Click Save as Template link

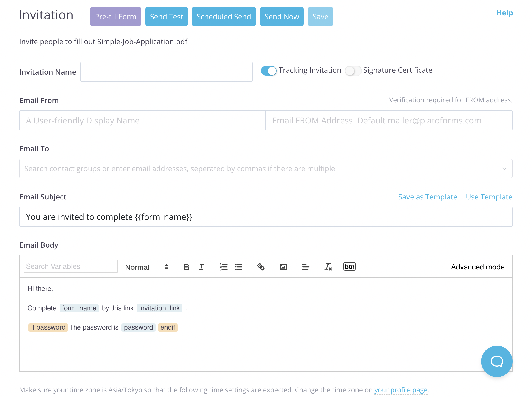tap(427, 196)
